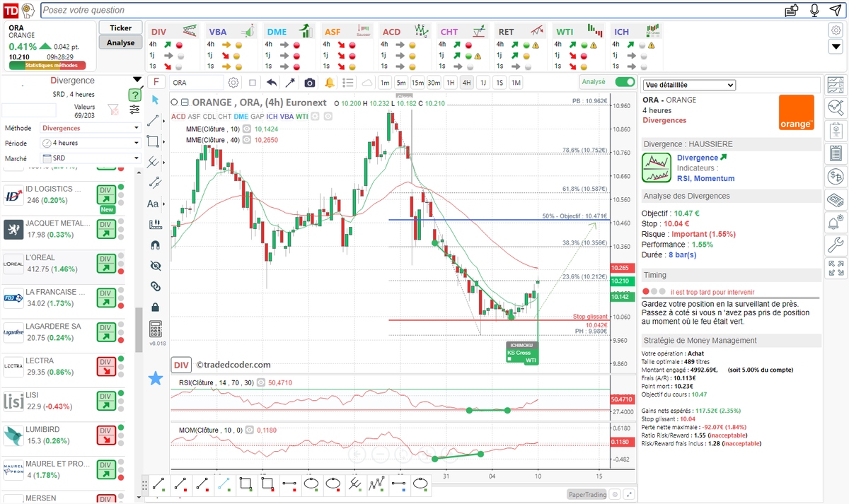Switch to the 1H timeframe
Screen dimensions: 849x504
coord(450,82)
